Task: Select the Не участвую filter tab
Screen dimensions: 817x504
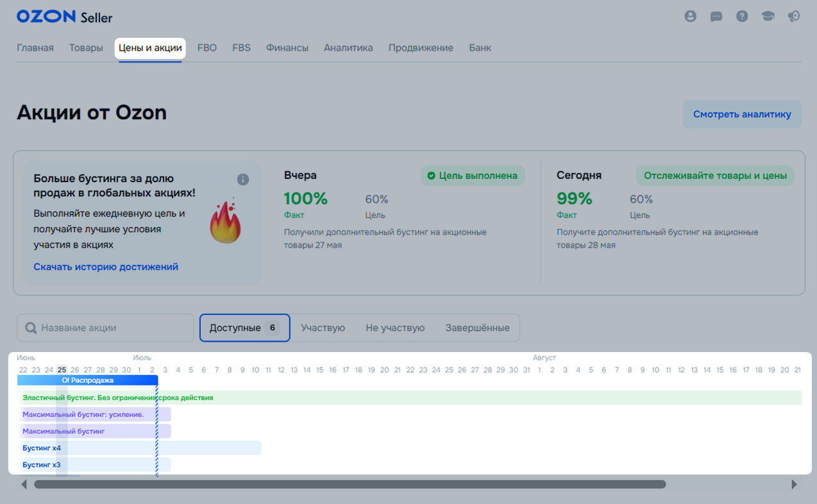Action: 395,328
